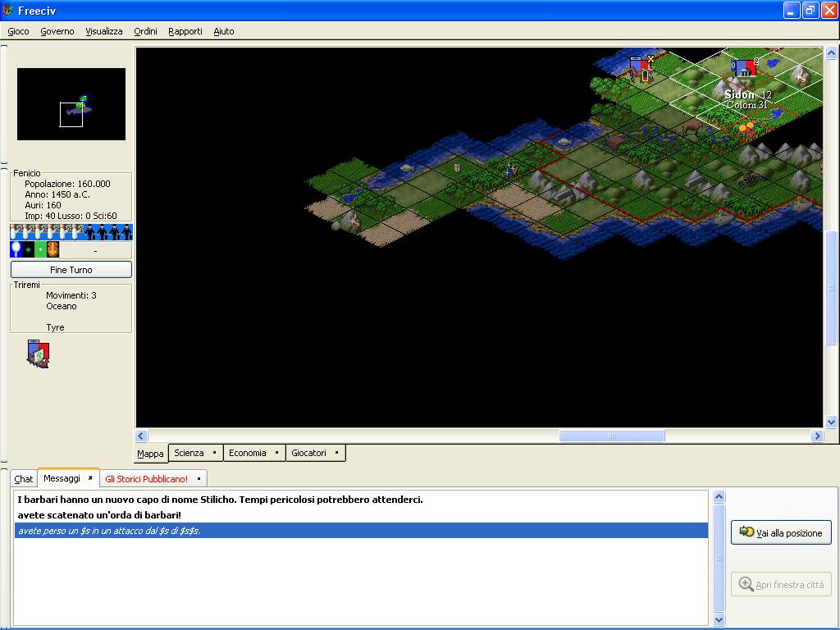Screen dimensions: 840x630
Task: Click the fruit resource near Sidon
Action: click(746, 129)
